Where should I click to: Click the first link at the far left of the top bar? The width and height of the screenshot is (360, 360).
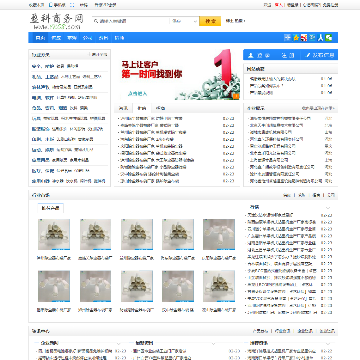pyautogui.click(x=36, y=5)
